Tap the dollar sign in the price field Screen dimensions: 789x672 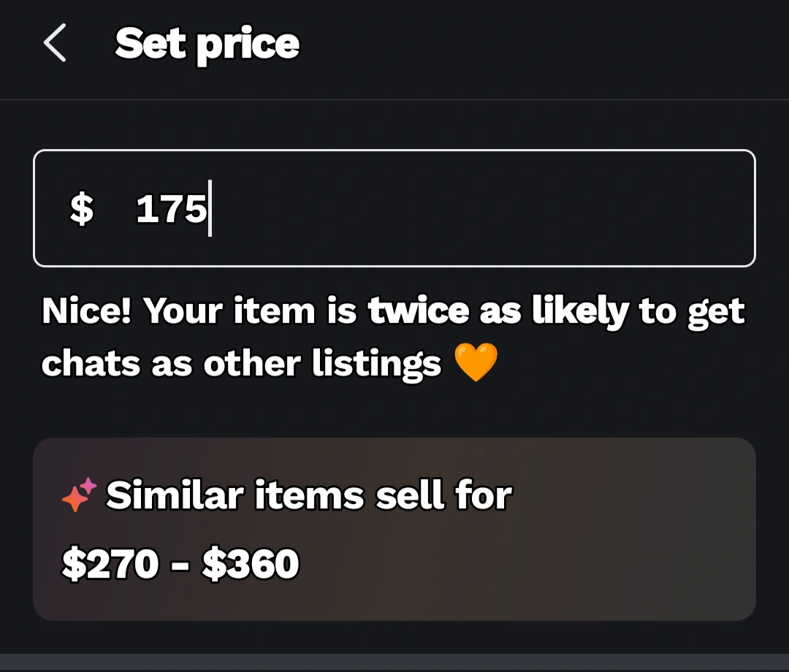(81, 209)
